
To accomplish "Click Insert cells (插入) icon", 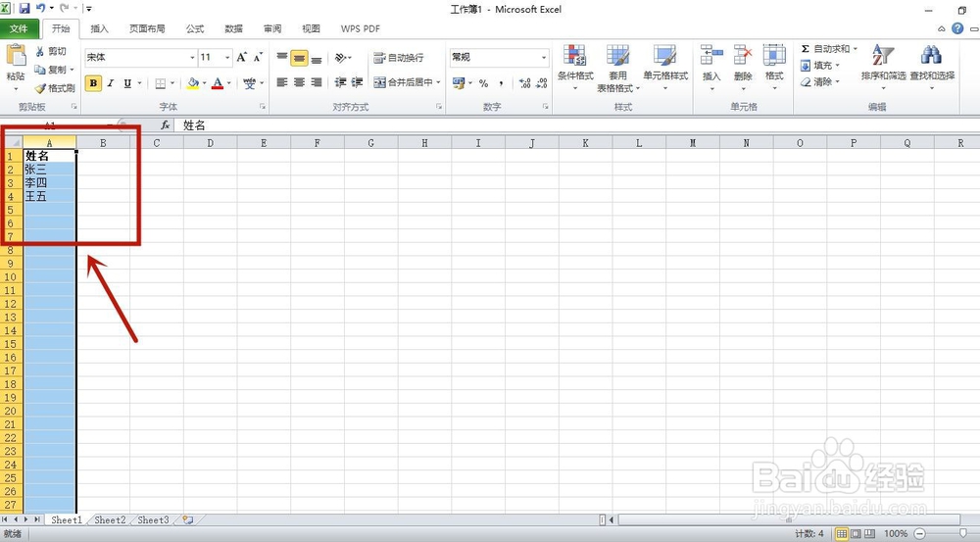I will coord(711,55).
